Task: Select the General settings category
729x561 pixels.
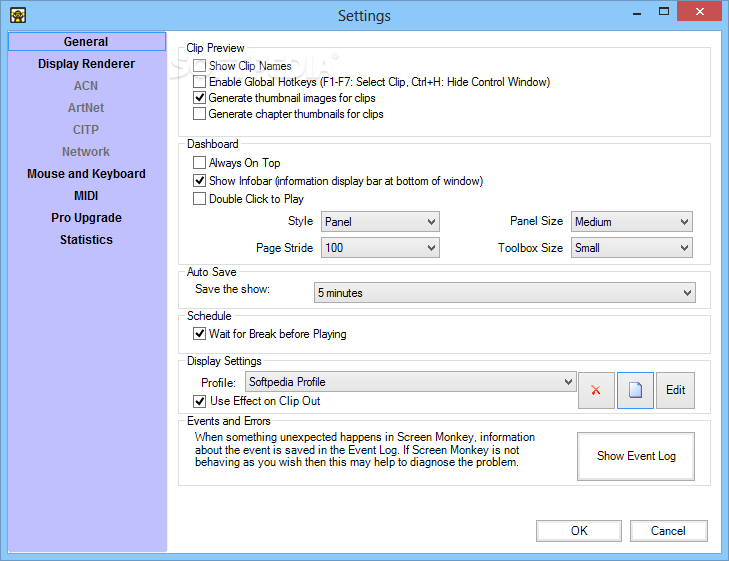Action: pyautogui.click(x=86, y=41)
